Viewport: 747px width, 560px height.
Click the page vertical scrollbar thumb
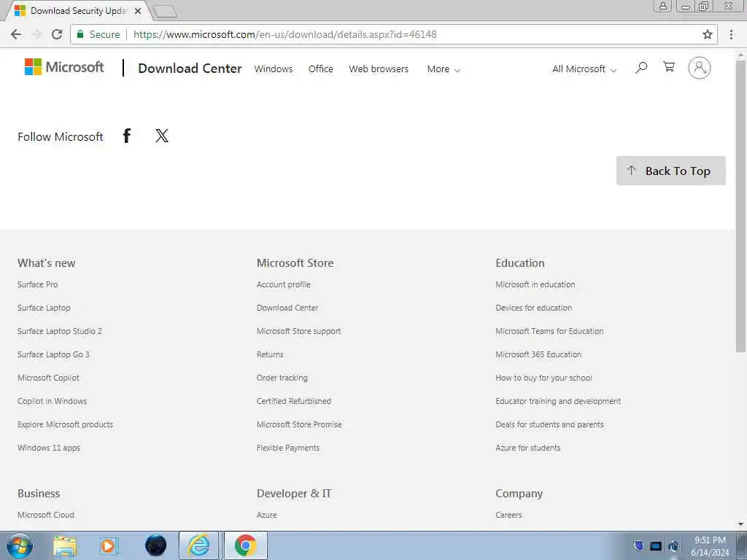(740, 205)
